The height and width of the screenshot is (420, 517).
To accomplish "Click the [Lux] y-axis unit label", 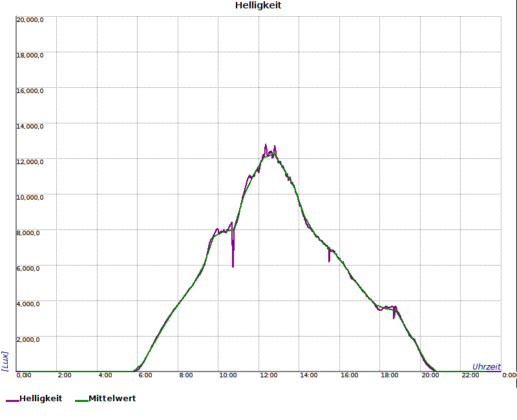I will pyautogui.click(x=5, y=361).
